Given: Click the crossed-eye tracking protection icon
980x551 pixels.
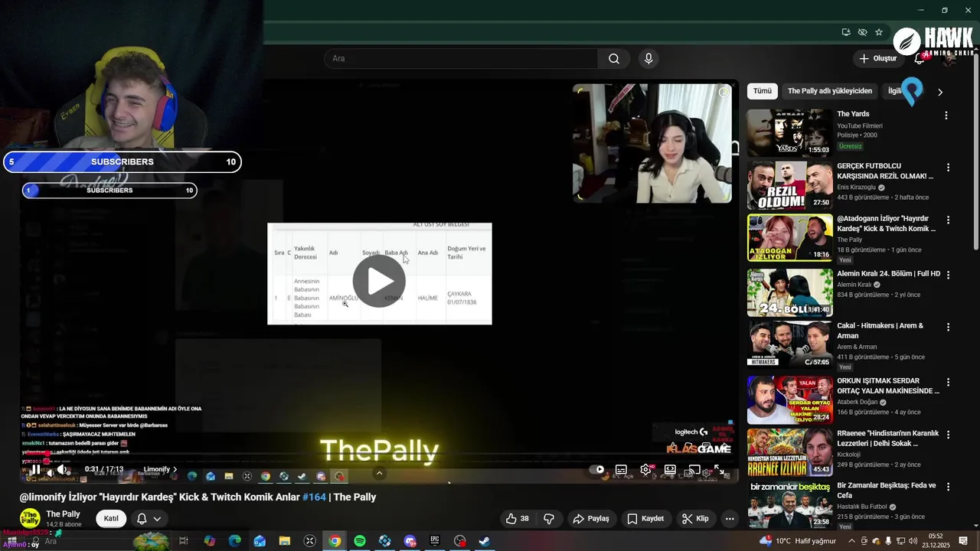Looking at the screenshot, I should pos(863,32).
